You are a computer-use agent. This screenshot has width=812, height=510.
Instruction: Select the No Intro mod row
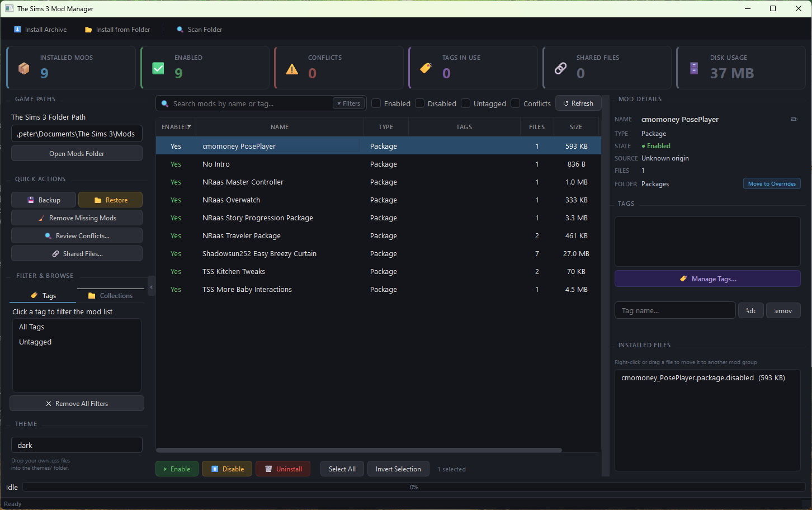click(x=378, y=164)
